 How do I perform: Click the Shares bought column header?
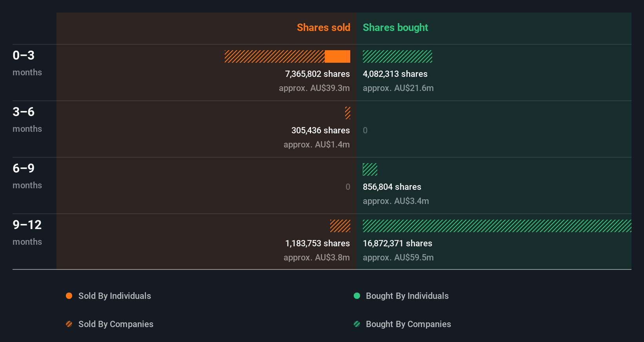[x=395, y=27]
